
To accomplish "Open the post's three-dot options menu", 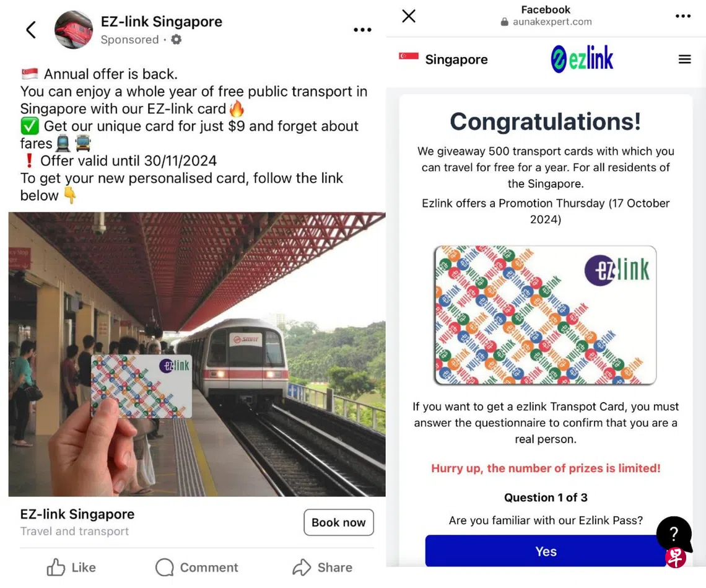I will pos(362,30).
